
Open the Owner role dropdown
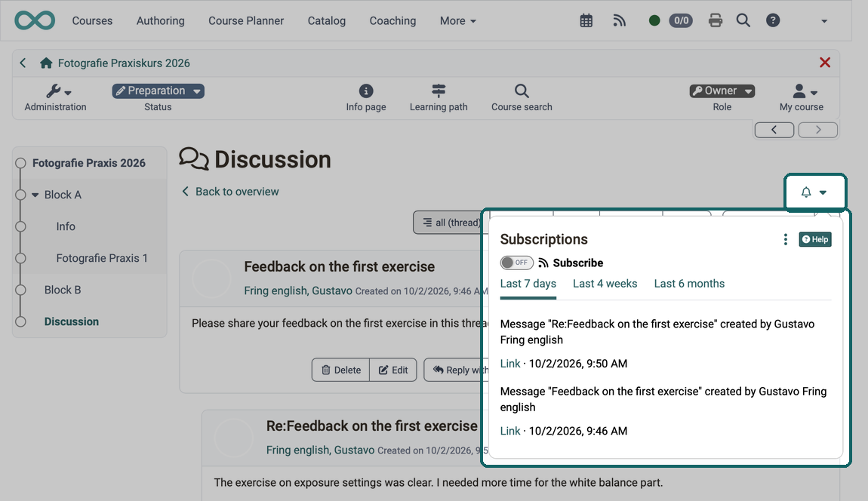722,91
